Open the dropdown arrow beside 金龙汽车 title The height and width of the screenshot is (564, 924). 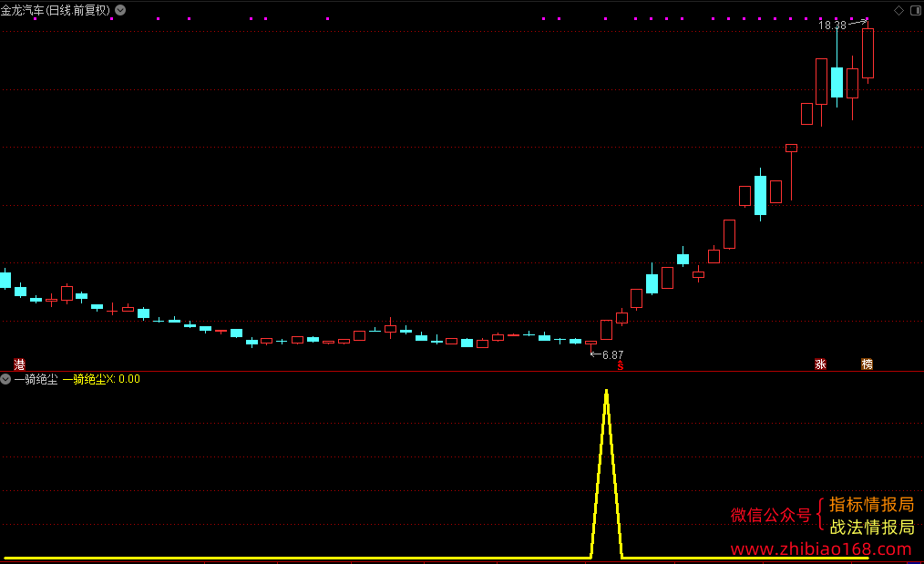(120, 10)
